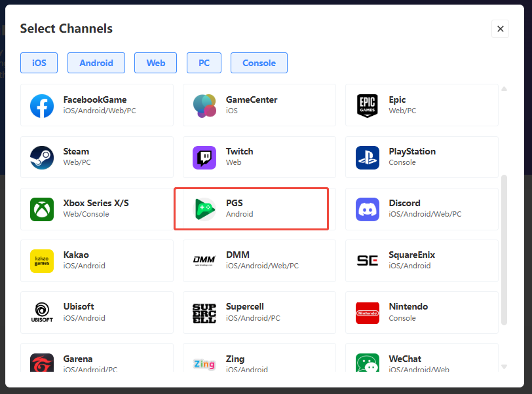The height and width of the screenshot is (394, 532).
Task: Close the Select Channels dialog
Action: click(500, 29)
